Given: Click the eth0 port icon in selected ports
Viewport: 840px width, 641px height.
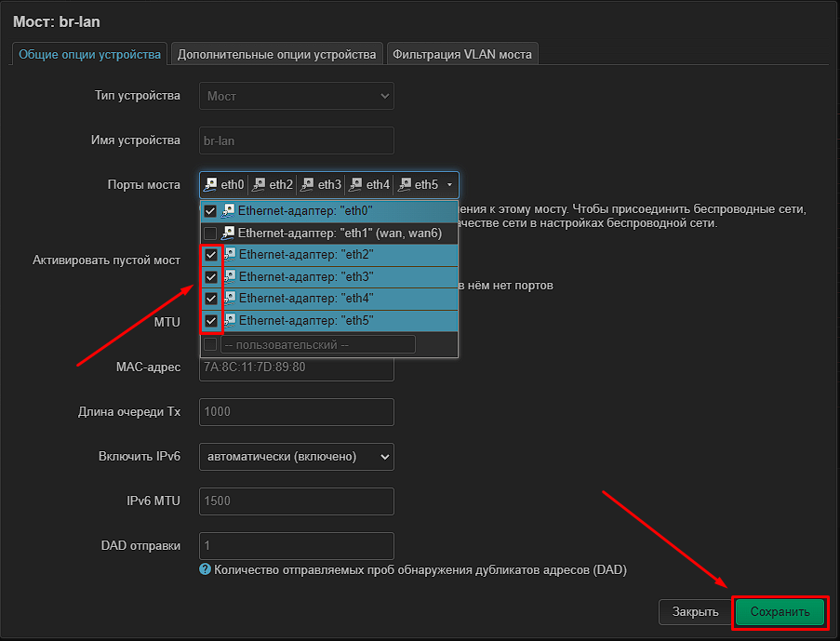Looking at the screenshot, I should tap(210, 184).
